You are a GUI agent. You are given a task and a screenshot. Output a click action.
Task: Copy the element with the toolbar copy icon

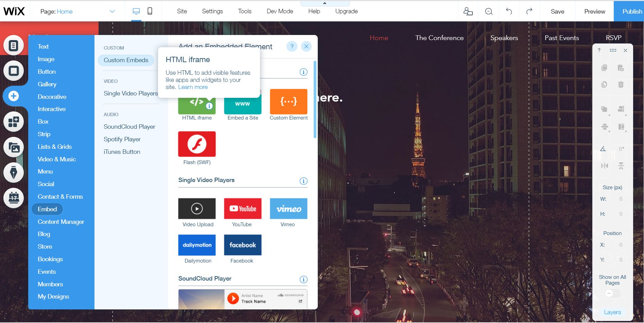click(604, 68)
